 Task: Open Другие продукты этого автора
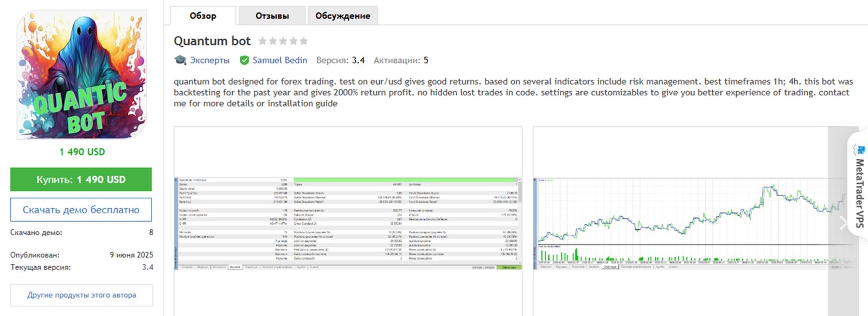[81, 295]
